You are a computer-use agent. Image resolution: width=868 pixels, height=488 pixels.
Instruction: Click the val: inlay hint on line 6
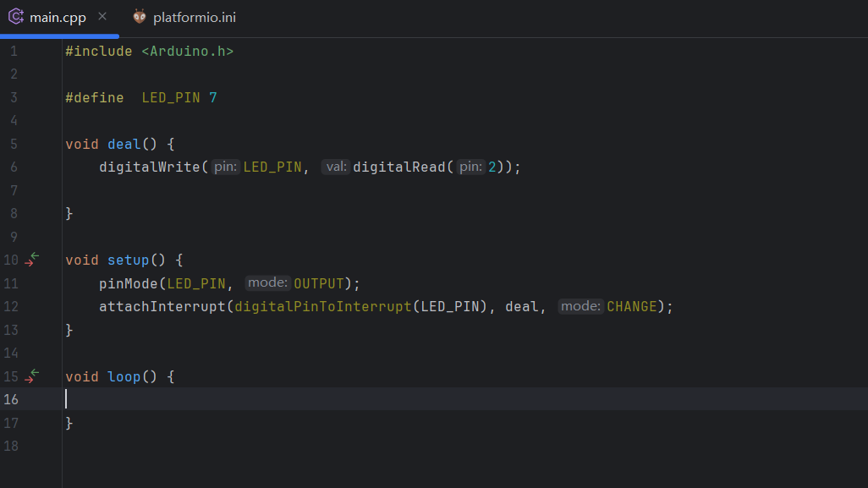tap(335, 166)
